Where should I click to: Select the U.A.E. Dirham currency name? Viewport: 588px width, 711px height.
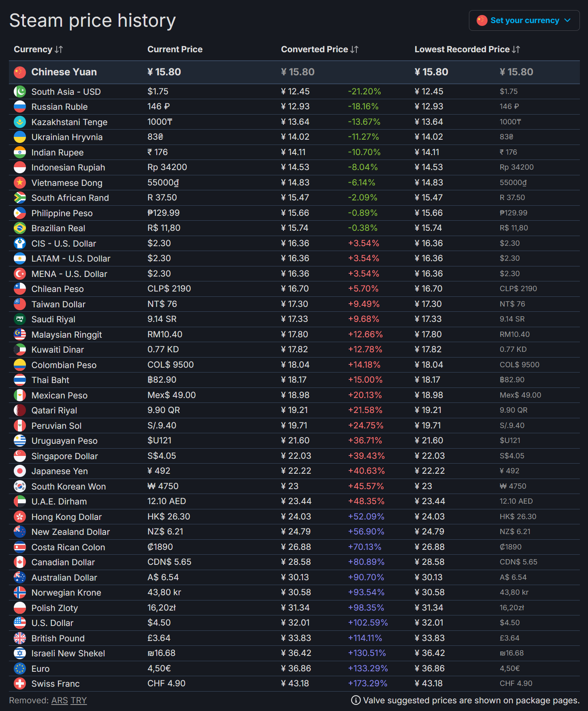click(x=59, y=502)
